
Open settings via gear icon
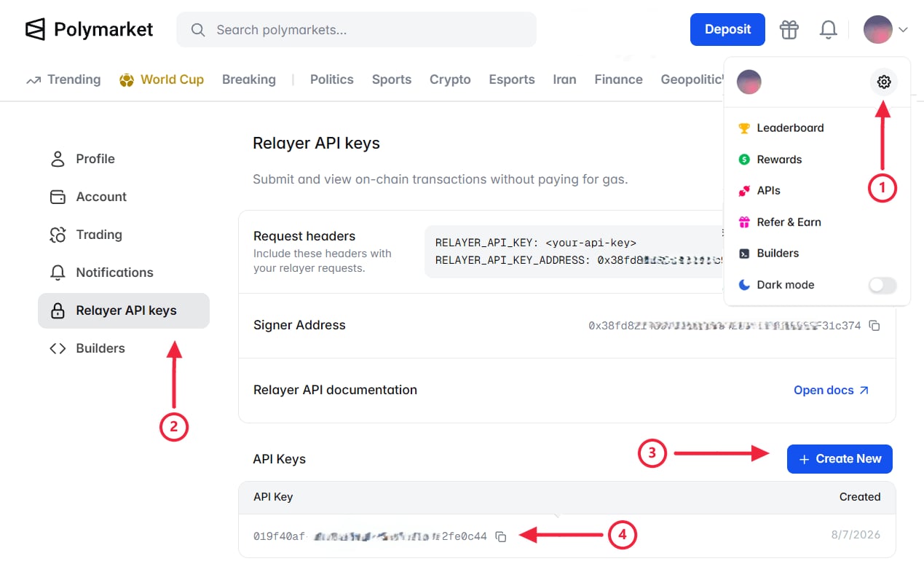(884, 82)
